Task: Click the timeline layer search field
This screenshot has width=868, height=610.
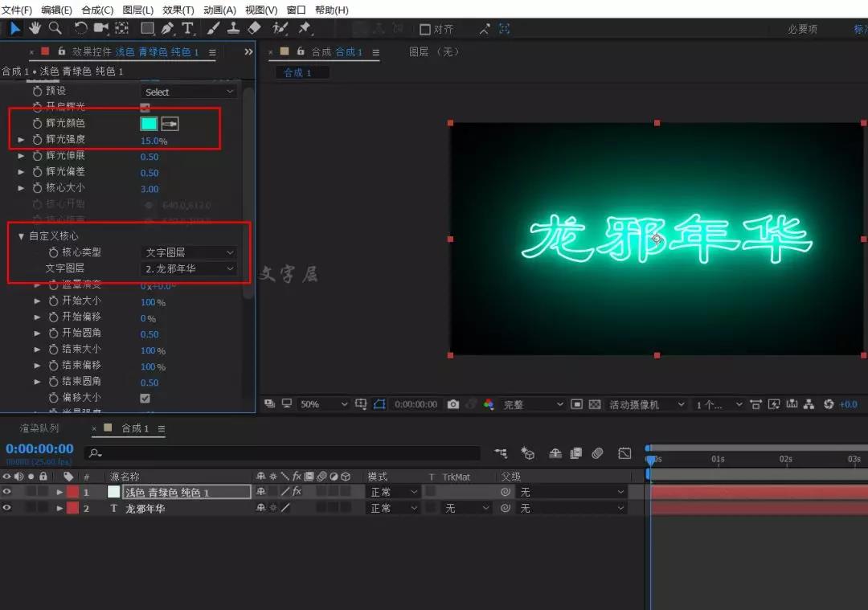Action: pyautogui.click(x=282, y=453)
